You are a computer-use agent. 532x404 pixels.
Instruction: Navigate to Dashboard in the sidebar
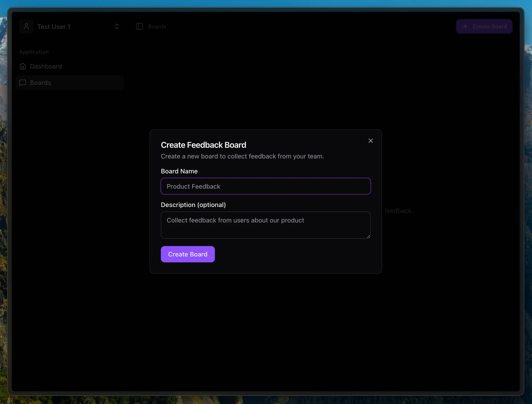pos(46,66)
